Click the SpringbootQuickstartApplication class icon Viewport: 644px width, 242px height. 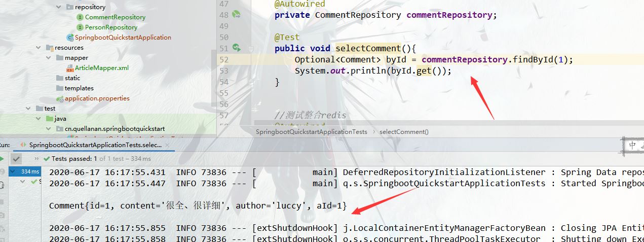coord(70,38)
